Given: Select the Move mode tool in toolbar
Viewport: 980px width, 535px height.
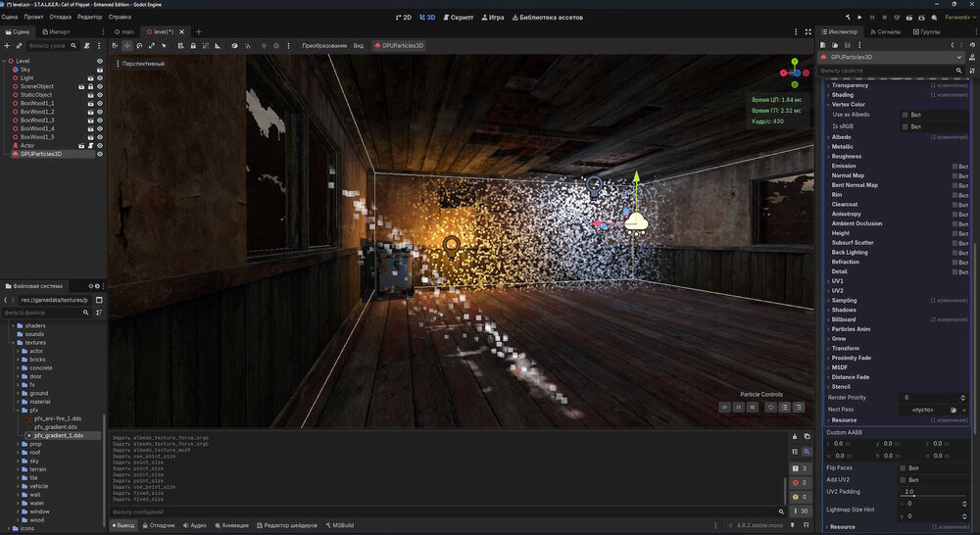Looking at the screenshot, I should coord(126,46).
